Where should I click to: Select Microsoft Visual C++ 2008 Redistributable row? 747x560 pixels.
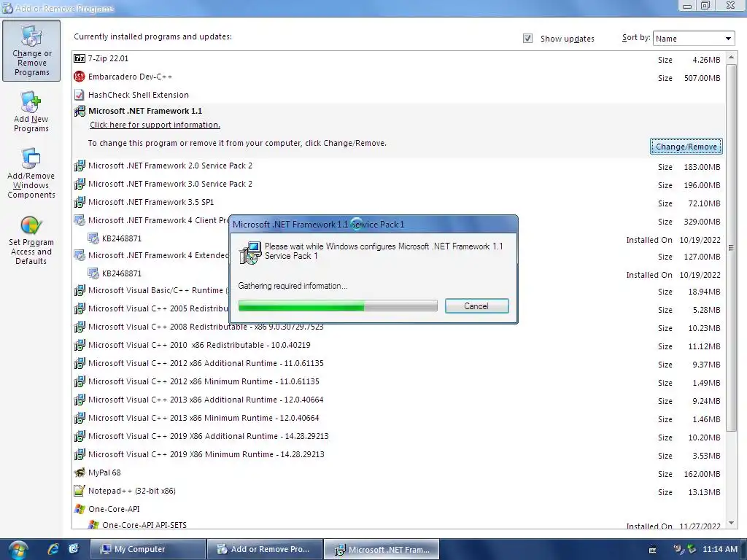398,327
